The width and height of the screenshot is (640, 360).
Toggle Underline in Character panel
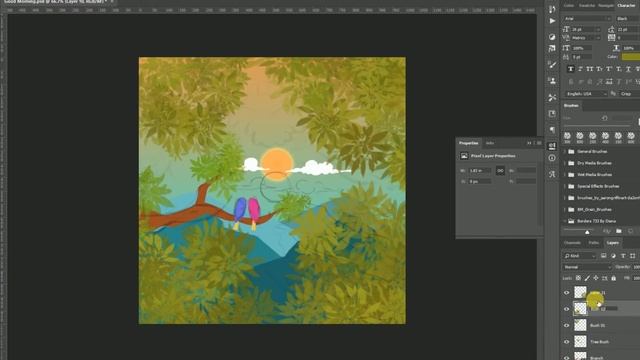tap(628, 69)
